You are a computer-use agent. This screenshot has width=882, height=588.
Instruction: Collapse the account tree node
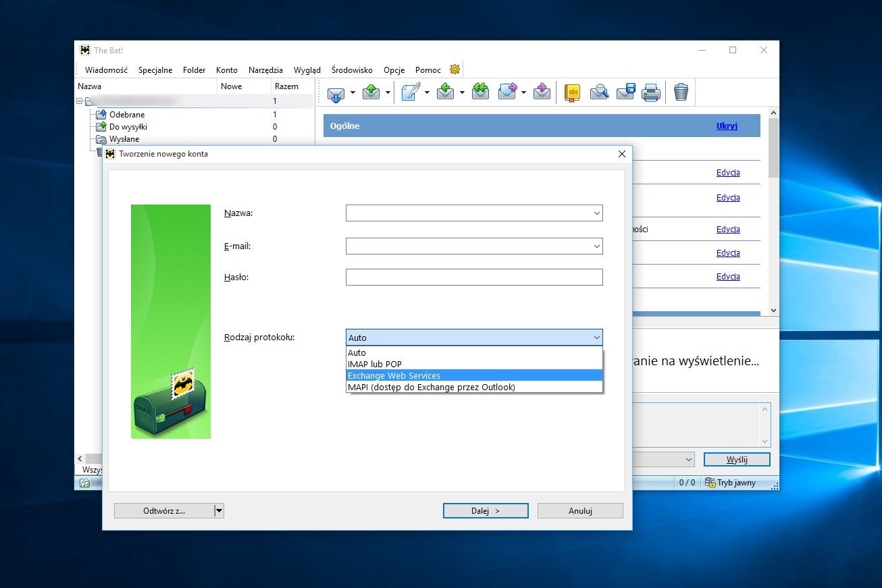(79, 101)
